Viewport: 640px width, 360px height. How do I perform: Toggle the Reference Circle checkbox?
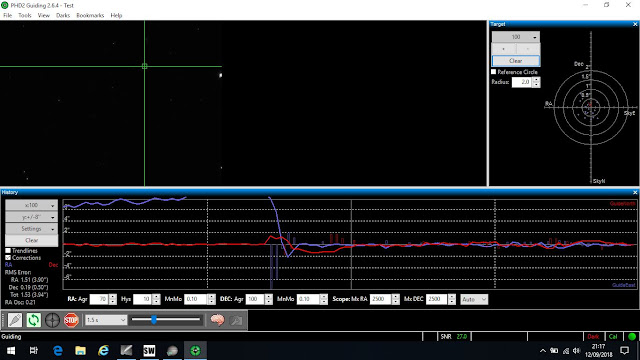pos(493,72)
